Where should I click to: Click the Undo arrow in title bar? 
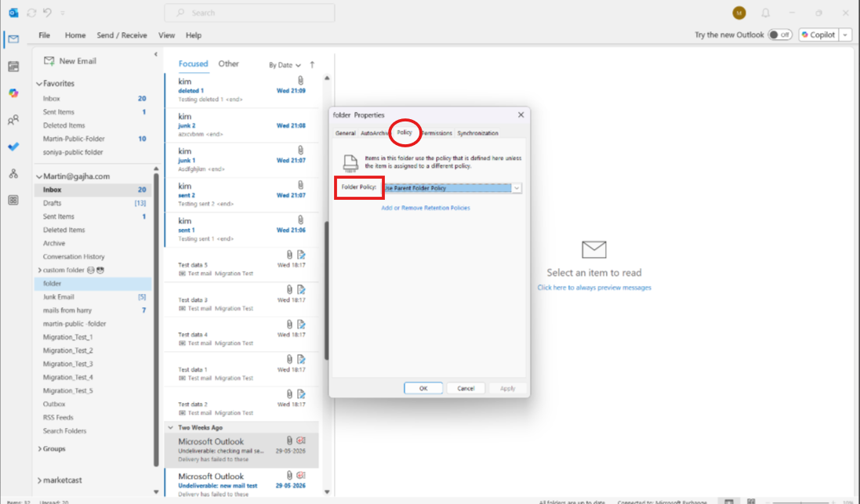[47, 13]
